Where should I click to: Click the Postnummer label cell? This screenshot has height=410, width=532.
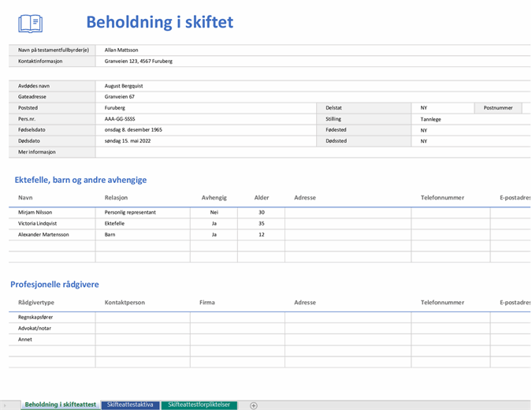click(x=498, y=108)
